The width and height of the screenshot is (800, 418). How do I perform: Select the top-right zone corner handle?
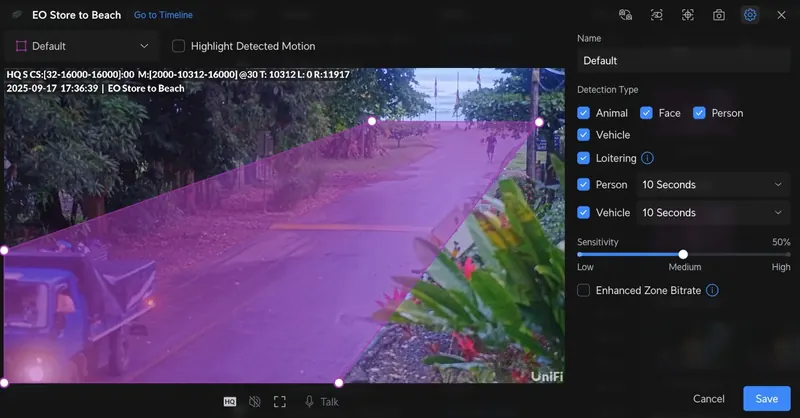[539, 122]
